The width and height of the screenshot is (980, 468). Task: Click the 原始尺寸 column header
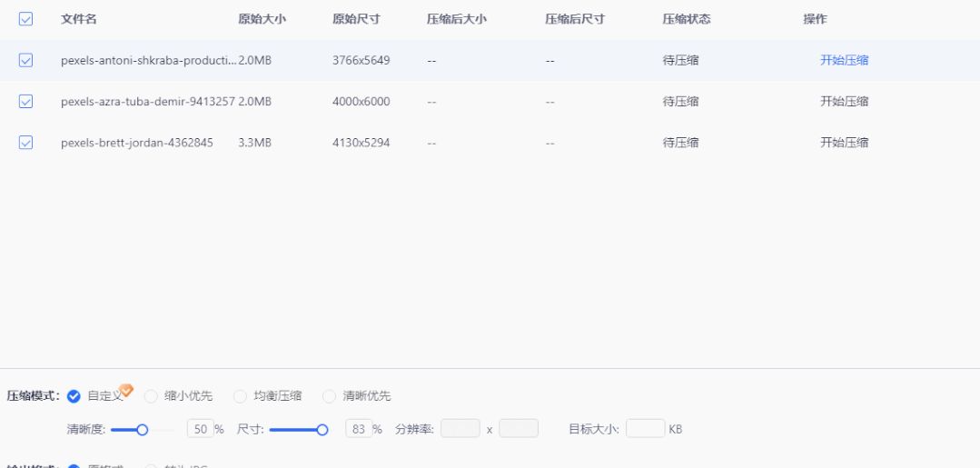pyautogui.click(x=356, y=19)
